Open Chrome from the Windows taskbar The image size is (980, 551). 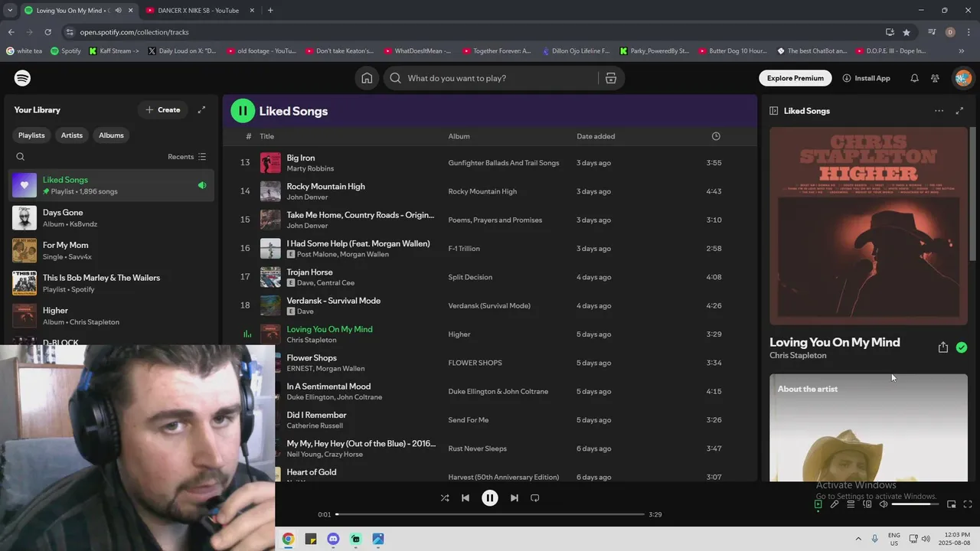click(288, 539)
